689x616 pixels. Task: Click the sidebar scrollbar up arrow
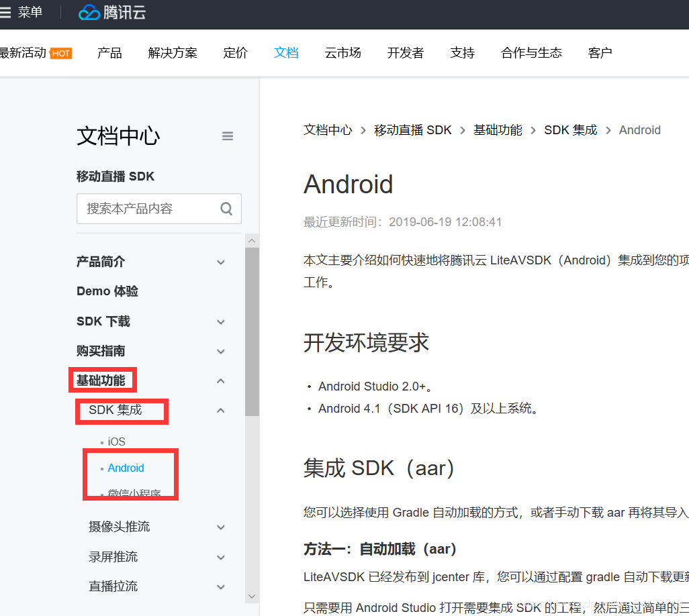pyautogui.click(x=252, y=241)
